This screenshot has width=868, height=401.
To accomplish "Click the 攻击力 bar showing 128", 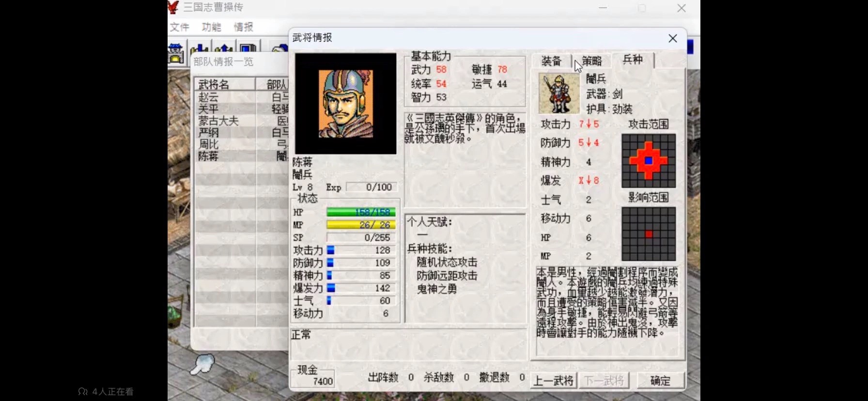I will [361, 250].
